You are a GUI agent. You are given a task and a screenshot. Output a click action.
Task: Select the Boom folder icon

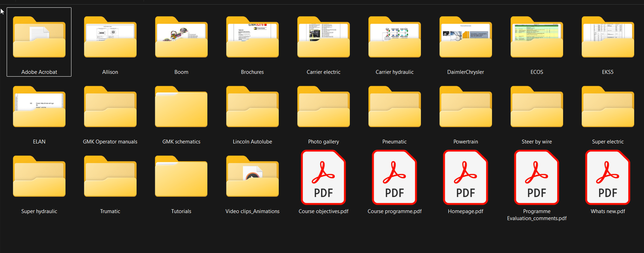click(x=181, y=37)
